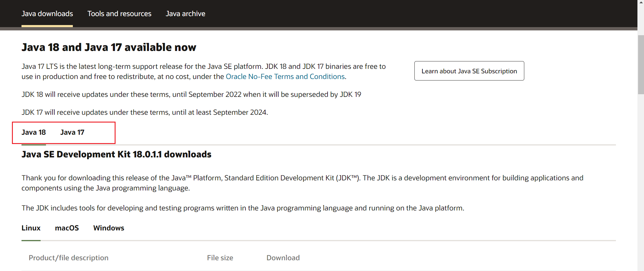Switch to the Windows downloads tab
644x271 pixels.
tap(109, 228)
